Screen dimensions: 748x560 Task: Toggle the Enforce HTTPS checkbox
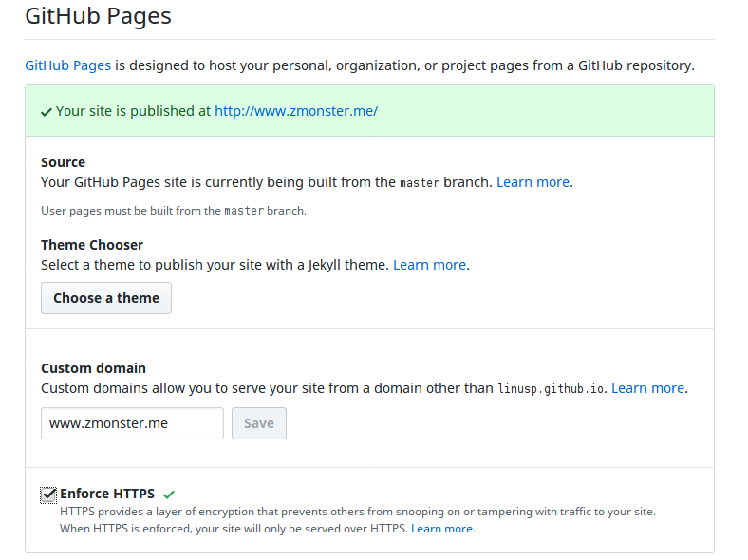tap(48, 495)
